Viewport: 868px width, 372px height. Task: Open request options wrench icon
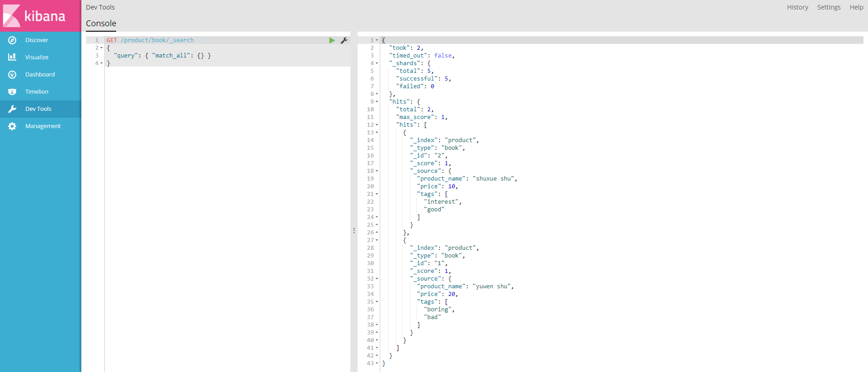tap(344, 40)
